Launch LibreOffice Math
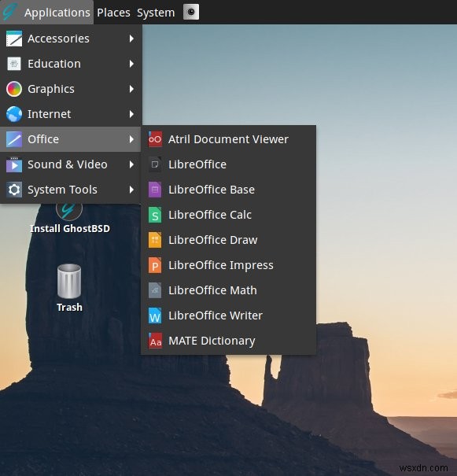The width and height of the screenshot is (457, 476). [228, 290]
